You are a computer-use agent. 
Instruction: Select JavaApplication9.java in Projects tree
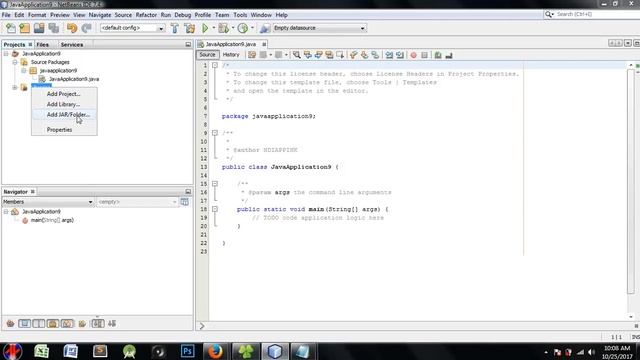(73, 79)
